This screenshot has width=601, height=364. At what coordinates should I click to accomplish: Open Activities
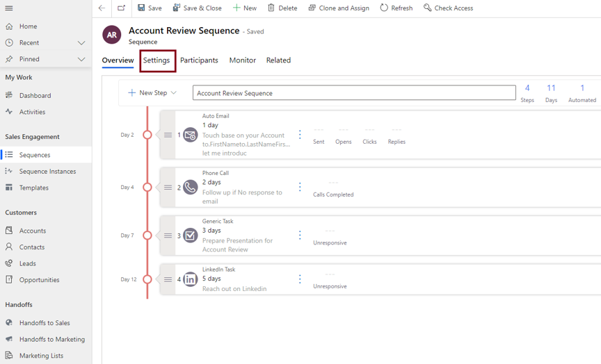pyautogui.click(x=32, y=112)
